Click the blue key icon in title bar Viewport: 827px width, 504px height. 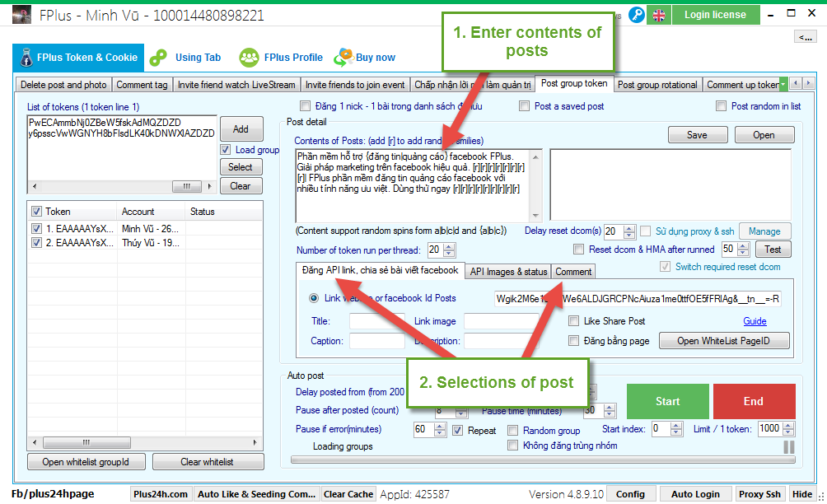click(x=637, y=15)
